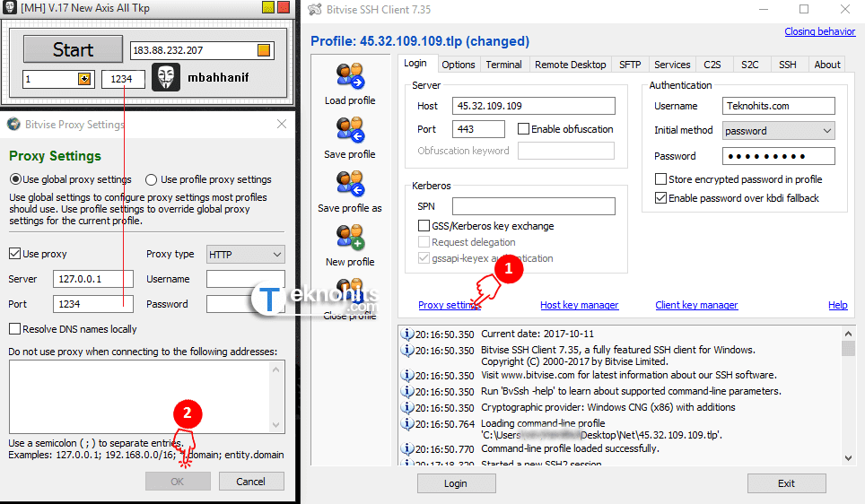
Task: Click info icon of Current date log entry
Action: pos(407,334)
